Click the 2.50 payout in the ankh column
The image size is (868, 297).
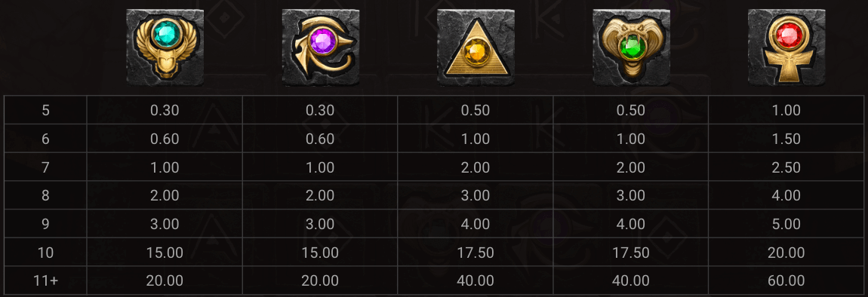point(786,167)
